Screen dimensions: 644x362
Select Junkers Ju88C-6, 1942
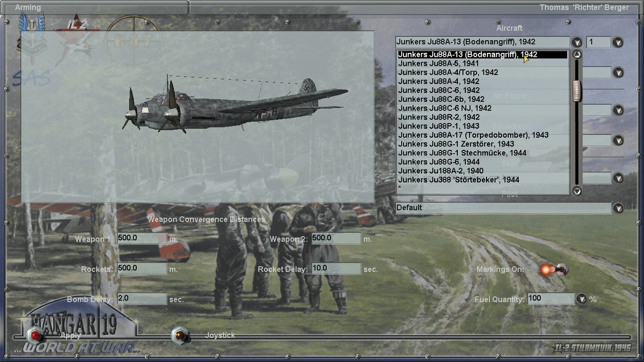(x=482, y=90)
